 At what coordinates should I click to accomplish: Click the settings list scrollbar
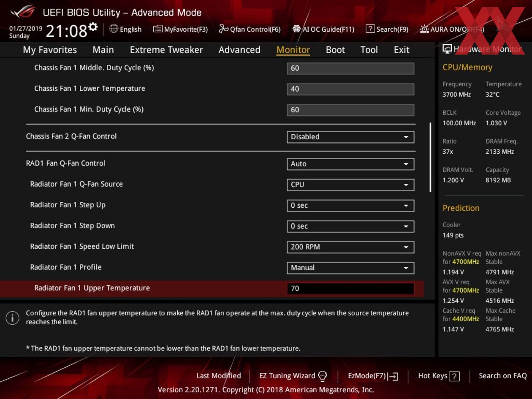click(x=430, y=157)
